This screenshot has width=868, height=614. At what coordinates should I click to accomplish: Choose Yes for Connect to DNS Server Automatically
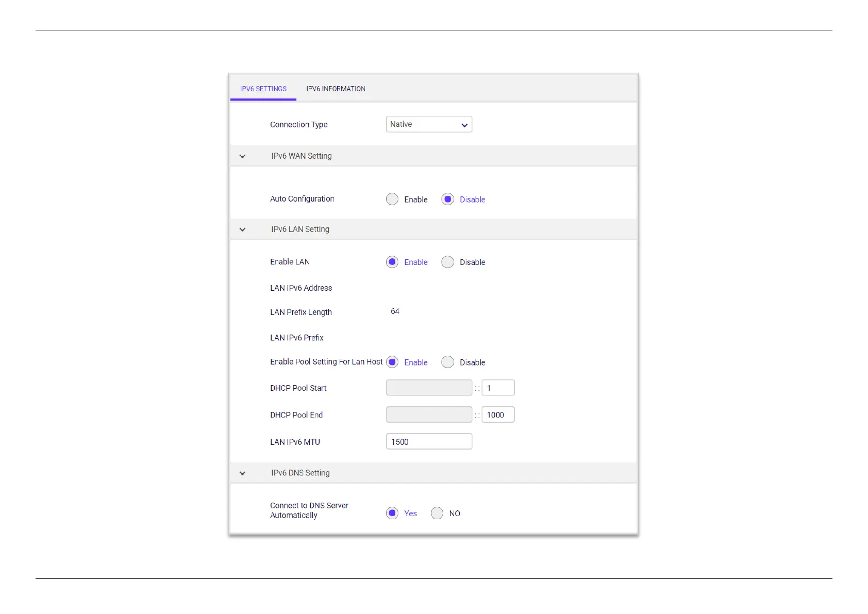pyautogui.click(x=392, y=513)
